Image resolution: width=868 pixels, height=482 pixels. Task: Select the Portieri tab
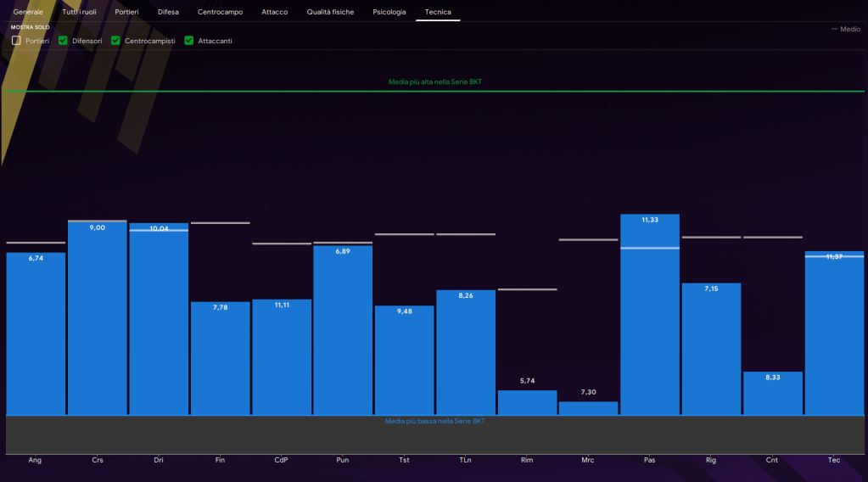pyautogui.click(x=126, y=12)
